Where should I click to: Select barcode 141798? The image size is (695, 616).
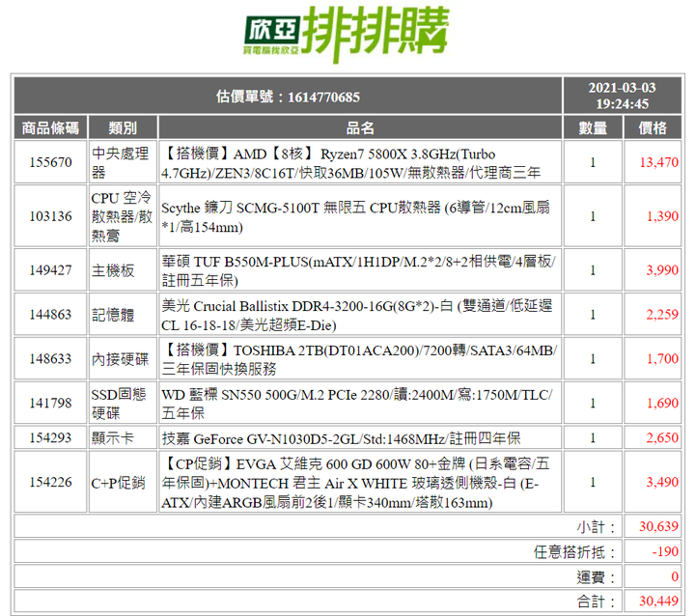pos(50,404)
